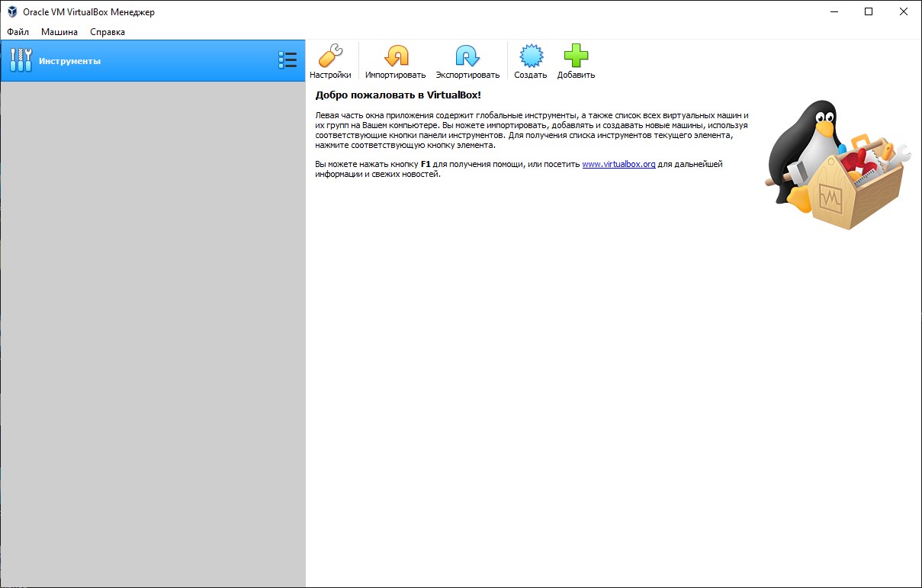Click the "Добро пожаловать в VirtualBox!" heading
The height and width of the screenshot is (588, 922).
[398, 95]
